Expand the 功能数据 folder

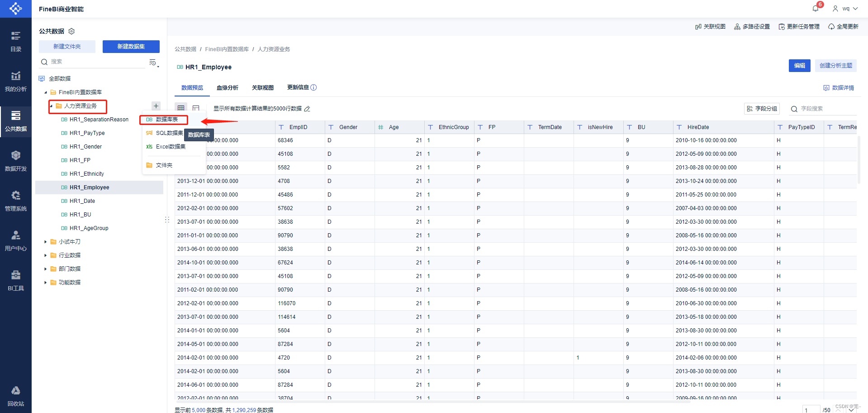coord(46,283)
